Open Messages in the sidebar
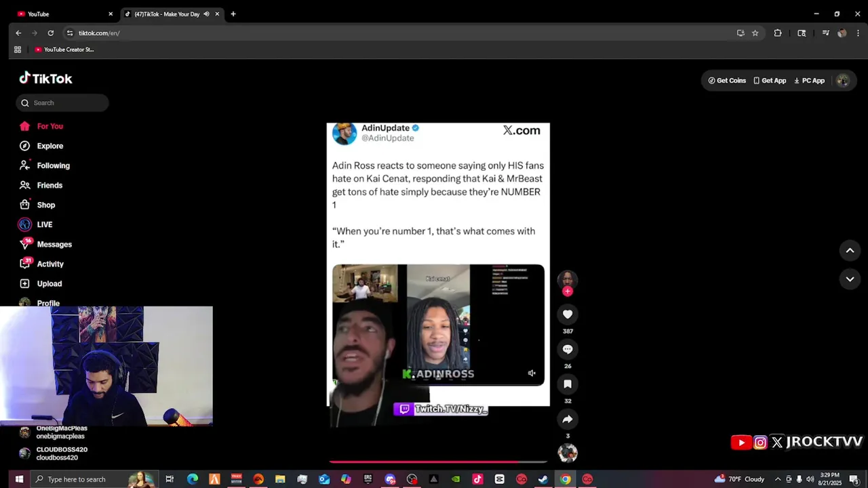The width and height of the screenshot is (868, 488). pos(54,244)
